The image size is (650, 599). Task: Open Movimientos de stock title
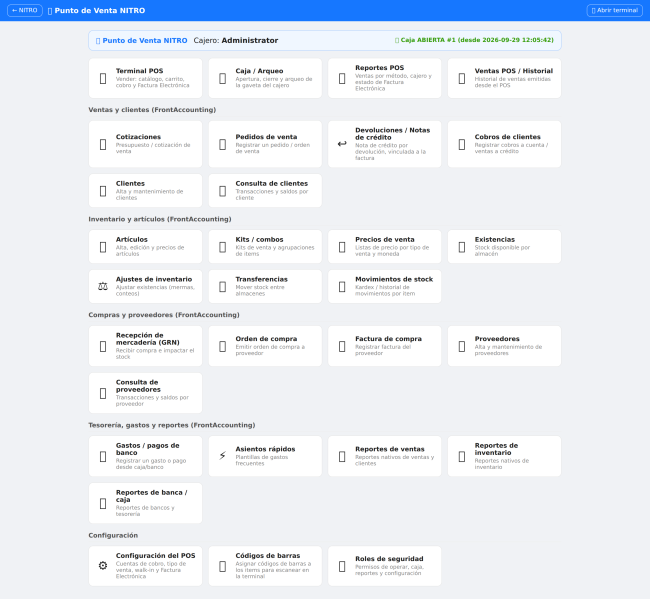coord(394,279)
